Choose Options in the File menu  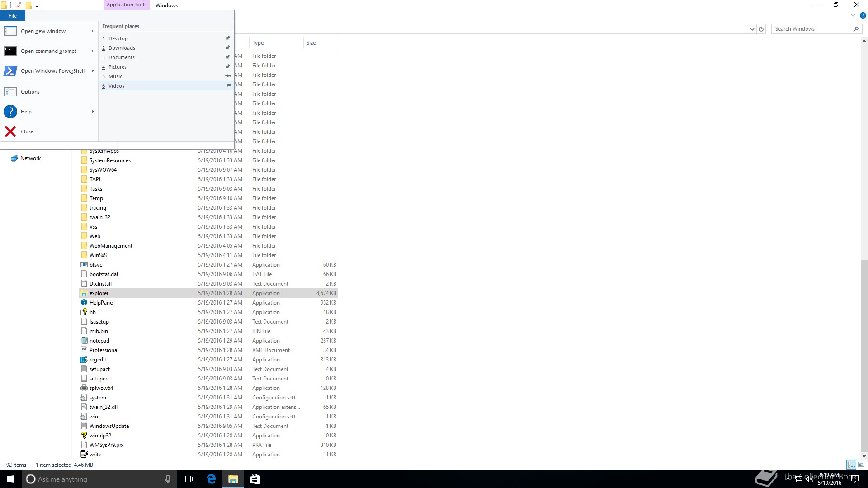point(49,92)
